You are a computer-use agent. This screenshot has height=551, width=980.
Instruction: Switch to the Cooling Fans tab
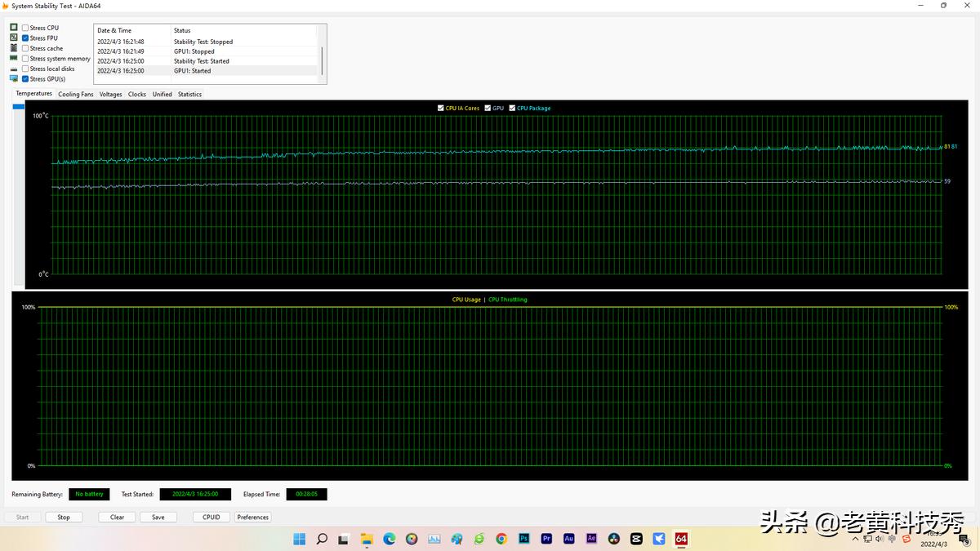click(75, 95)
